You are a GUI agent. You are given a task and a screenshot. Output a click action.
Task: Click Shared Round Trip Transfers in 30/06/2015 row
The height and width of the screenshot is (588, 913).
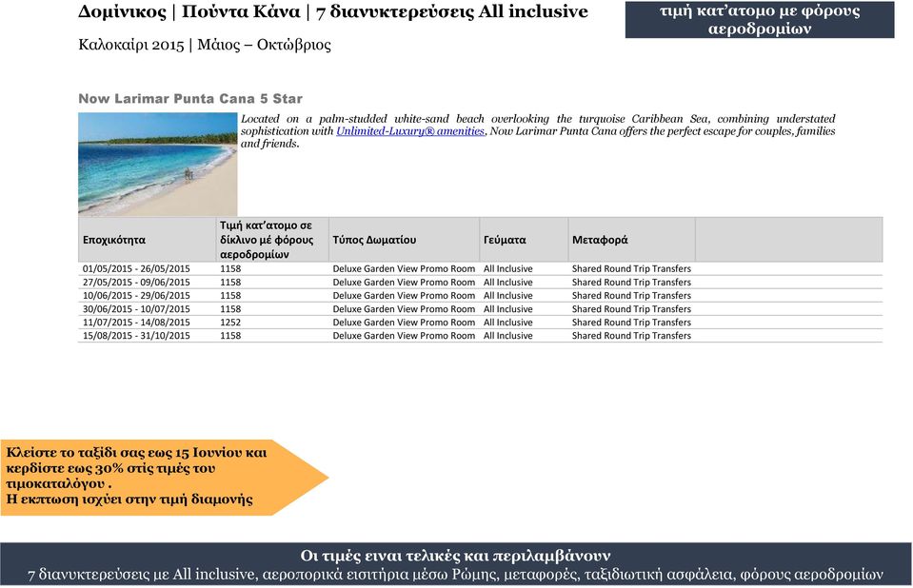tap(632, 309)
